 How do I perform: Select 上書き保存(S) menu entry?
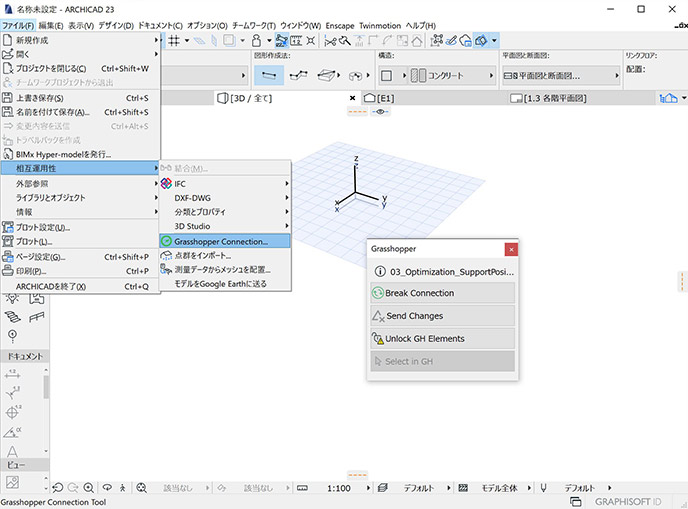pyautogui.click(x=81, y=98)
